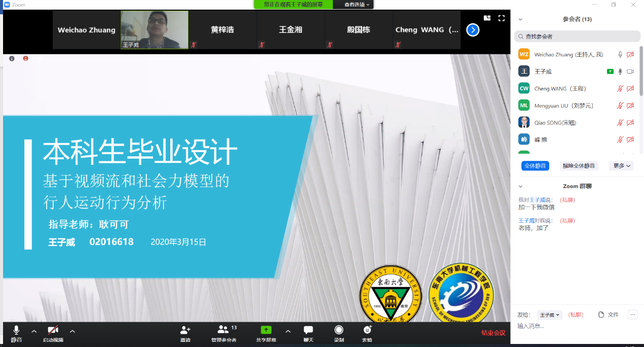Mute microphone using the 静音 button
The image size is (644, 347).
pyautogui.click(x=16, y=331)
